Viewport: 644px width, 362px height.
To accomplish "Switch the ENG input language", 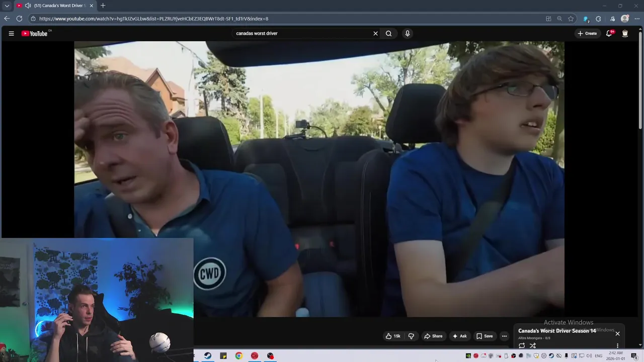I will (x=598, y=356).
